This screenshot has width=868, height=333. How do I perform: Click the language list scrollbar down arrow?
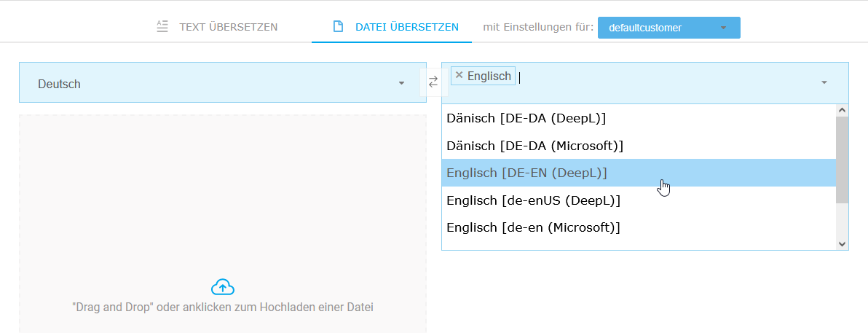[x=843, y=244]
